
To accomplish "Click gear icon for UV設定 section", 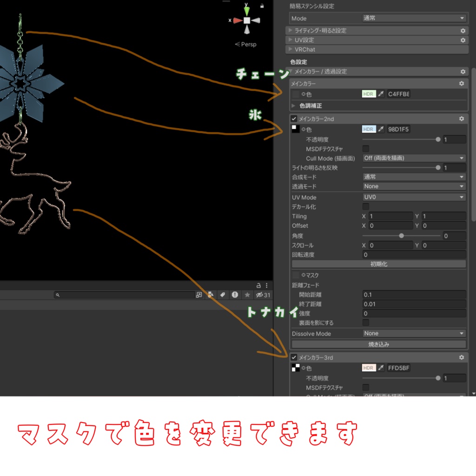I will [x=463, y=40].
